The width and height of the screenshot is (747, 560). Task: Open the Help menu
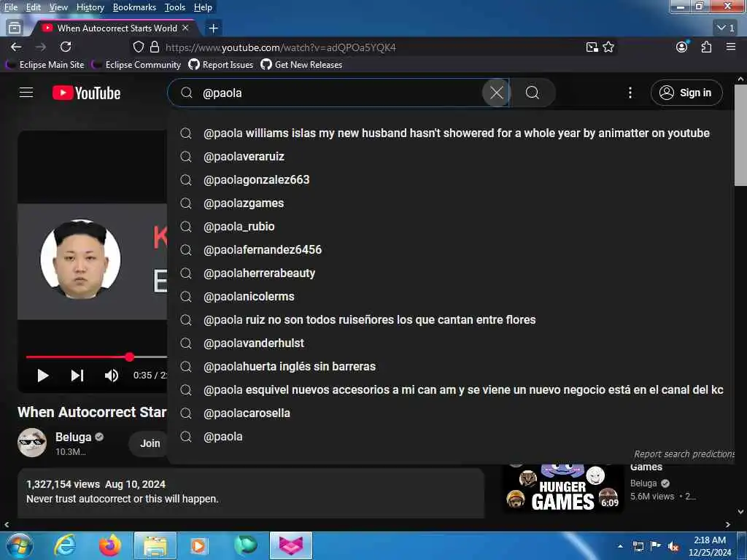click(203, 7)
